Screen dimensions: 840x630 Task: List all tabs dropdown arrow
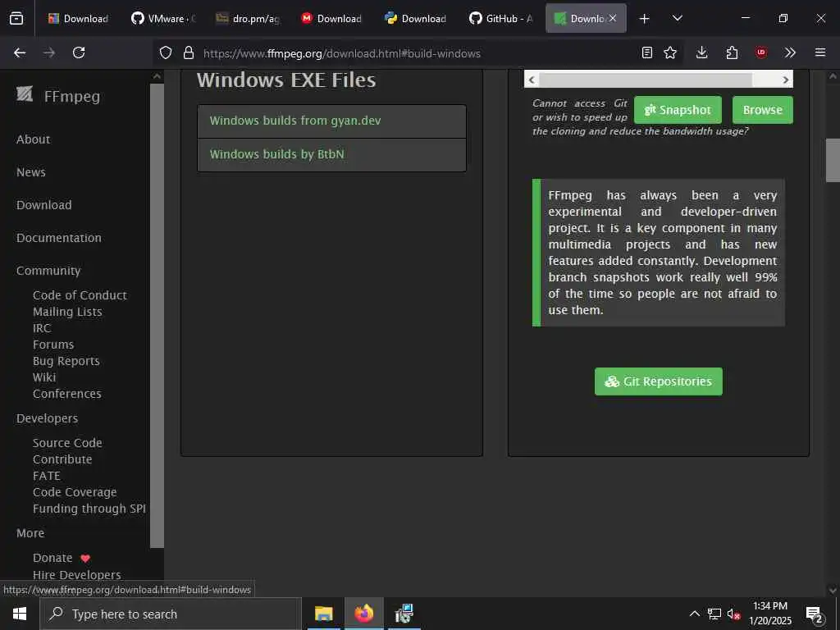pos(677,18)
